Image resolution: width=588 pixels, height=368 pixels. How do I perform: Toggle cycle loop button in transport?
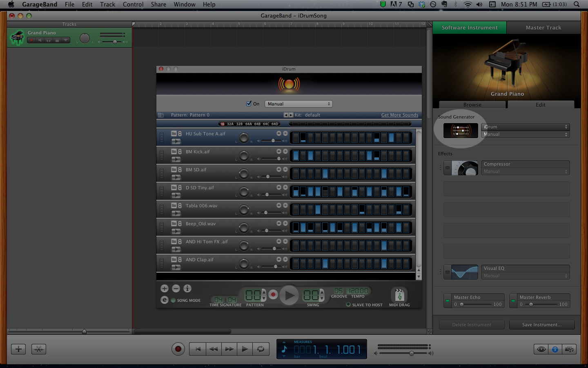pos(261,349)
